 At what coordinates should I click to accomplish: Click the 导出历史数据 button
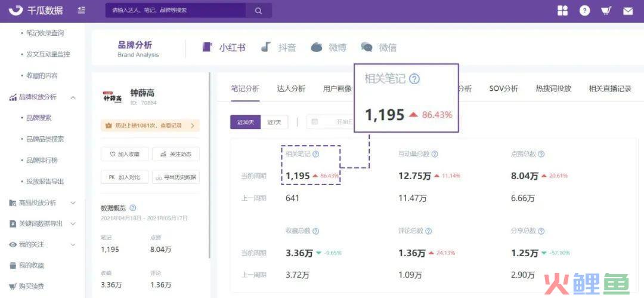(x=176, y=177)
